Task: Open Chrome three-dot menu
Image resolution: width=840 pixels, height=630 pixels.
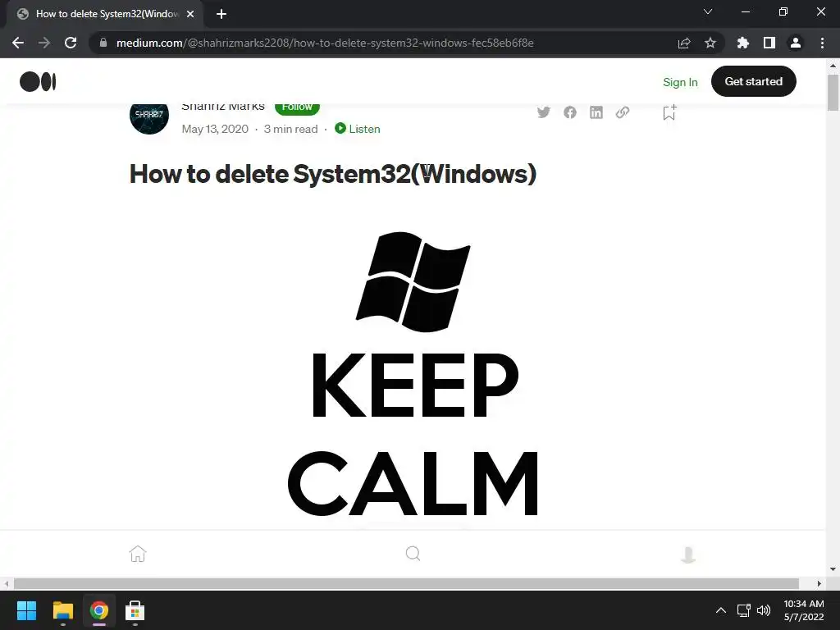Action: tap(822, 43)
